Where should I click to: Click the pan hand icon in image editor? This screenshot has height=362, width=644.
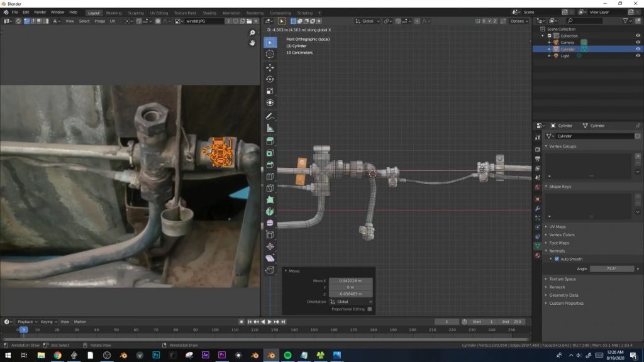click(252, 43)
